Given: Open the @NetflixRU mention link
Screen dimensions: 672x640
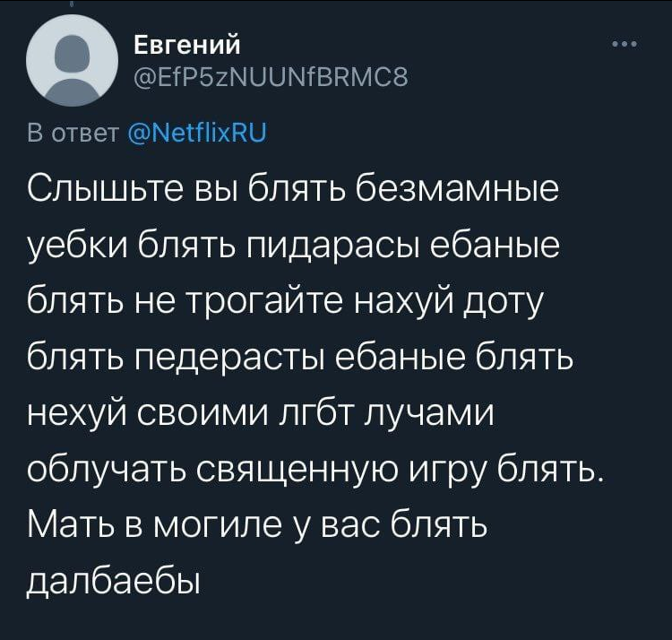Looking at the screenshot, I should [198, 133].
